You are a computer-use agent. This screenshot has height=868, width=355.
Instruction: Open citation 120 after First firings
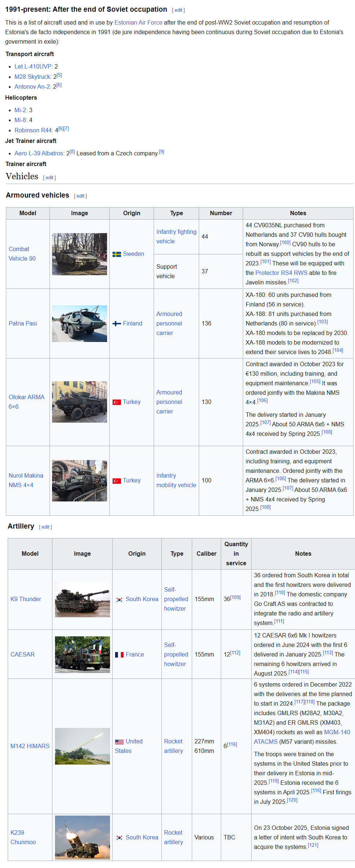[x=292, y=800]
